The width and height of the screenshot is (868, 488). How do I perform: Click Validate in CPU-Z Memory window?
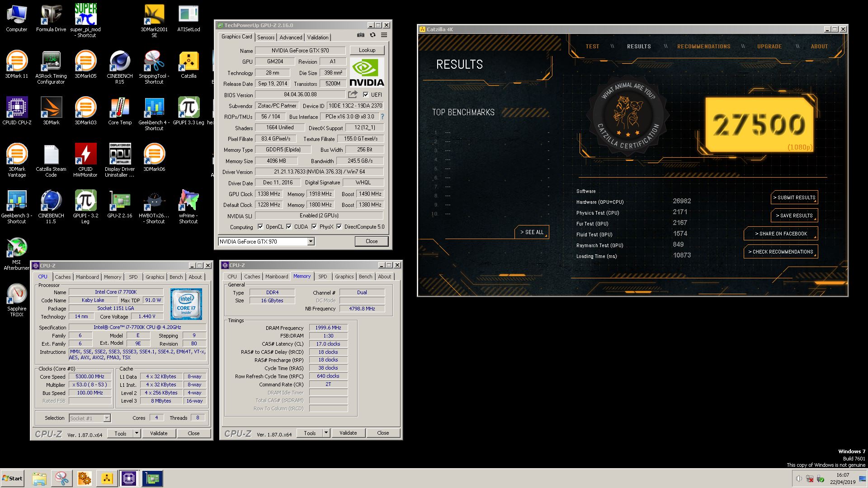(x=348, y=433)
